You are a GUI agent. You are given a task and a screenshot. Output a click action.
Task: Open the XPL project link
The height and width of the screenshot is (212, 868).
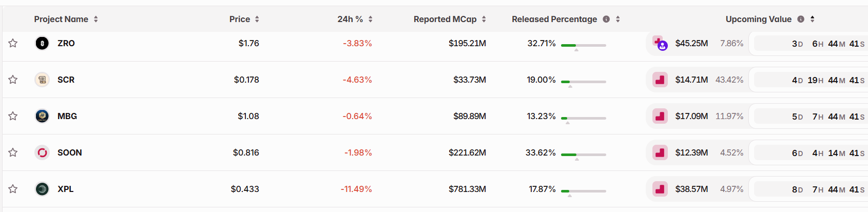[65, 189]
